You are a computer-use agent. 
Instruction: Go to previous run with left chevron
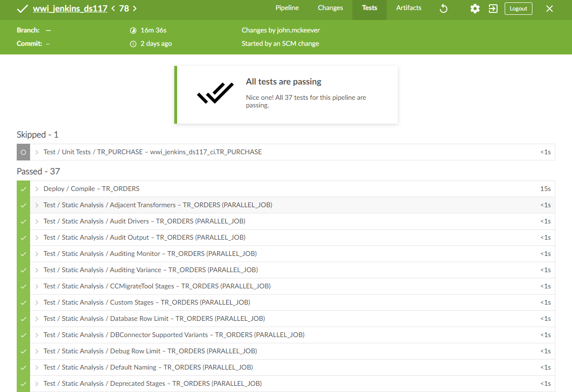click(x=113, y=9)
